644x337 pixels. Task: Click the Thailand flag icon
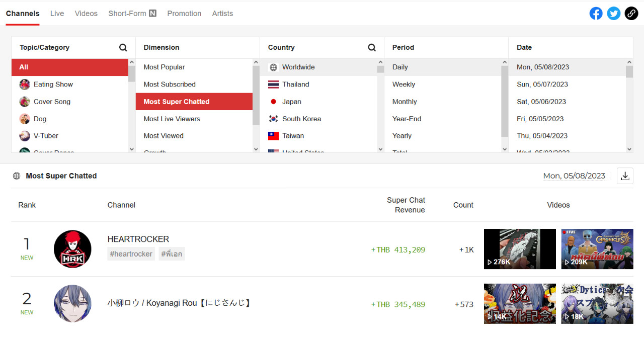tap(274, 85)
